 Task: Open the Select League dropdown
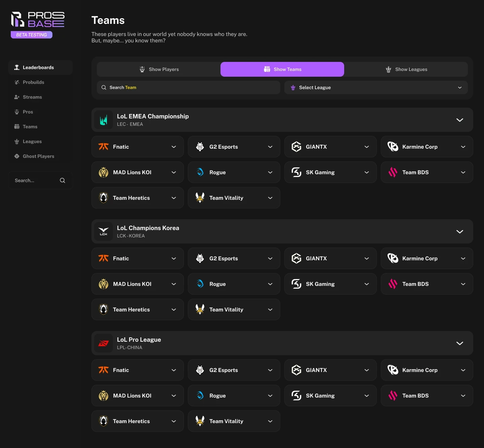(x=376, y=87)
